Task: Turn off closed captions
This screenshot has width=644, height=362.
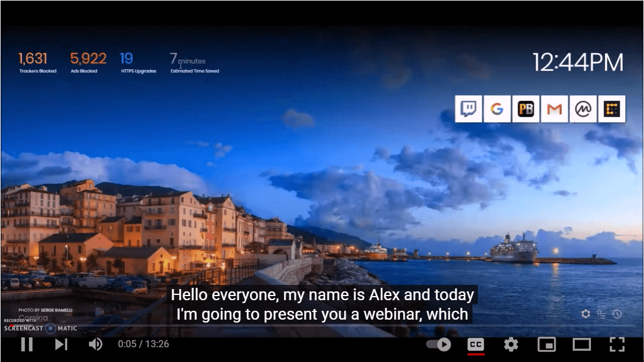Action: (x=475, y=344)
